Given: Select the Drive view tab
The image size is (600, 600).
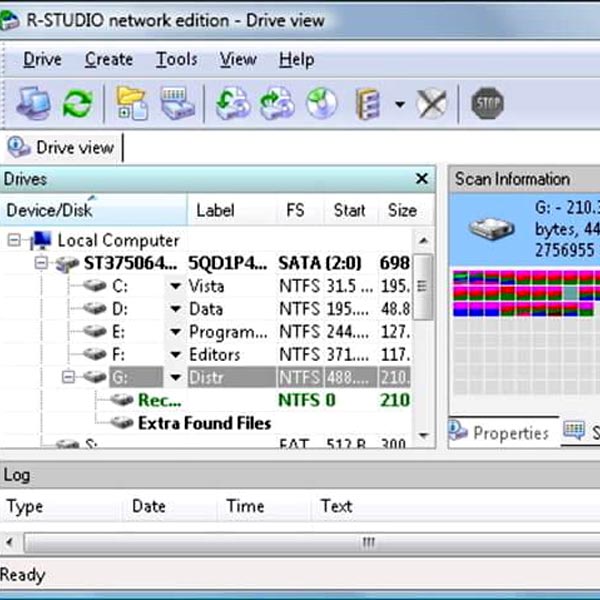Looking at the screenshot, I should [61, 148].
